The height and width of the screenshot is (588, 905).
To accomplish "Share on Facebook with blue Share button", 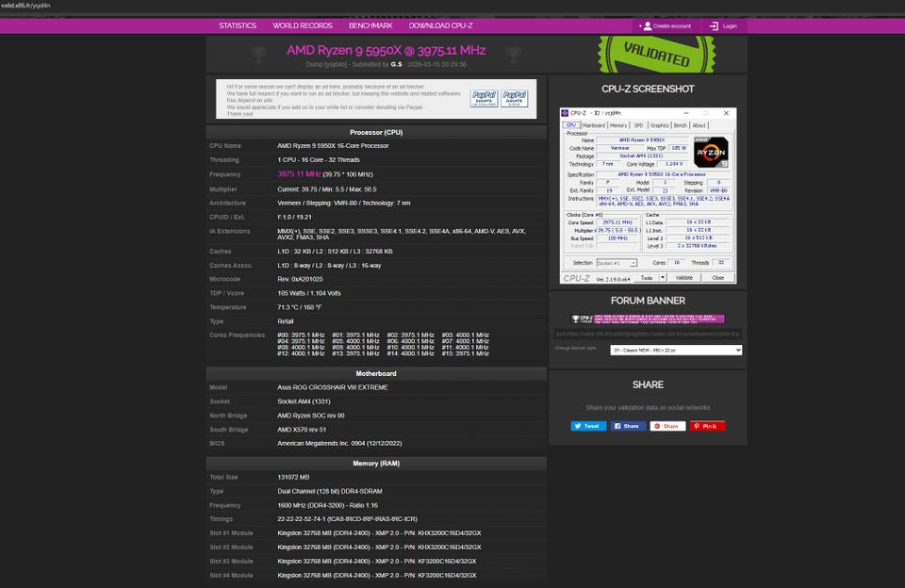I will pyautogui.click(x=628, y=426).
